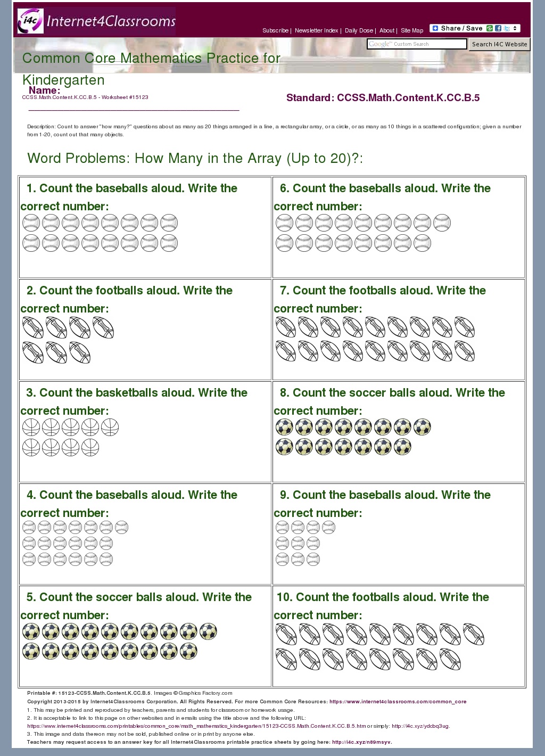Open the internet4classrooms.com/common_core resources link
The height and width of the screenshot is (756, 545).
point(398,702)
